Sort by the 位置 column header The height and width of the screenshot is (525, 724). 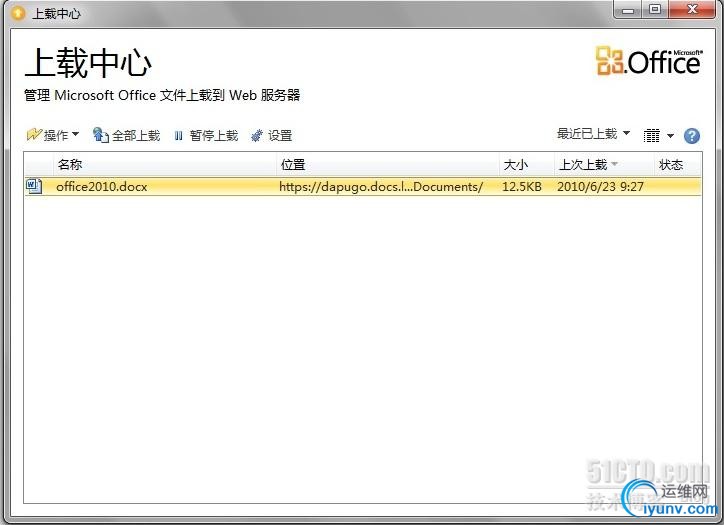(x=388, y=165)
